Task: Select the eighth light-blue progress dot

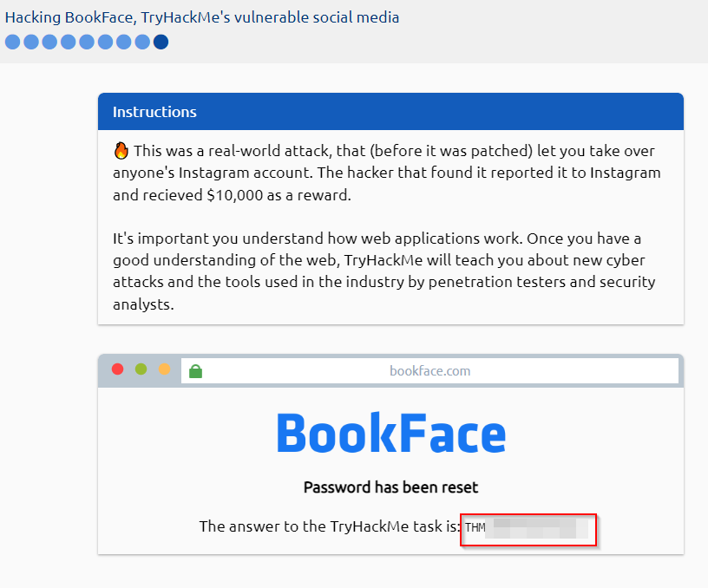Action: (x=142, y=42)
